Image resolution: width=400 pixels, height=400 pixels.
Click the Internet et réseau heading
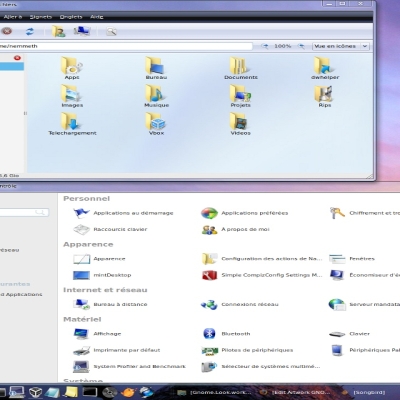tap(105, 290)
